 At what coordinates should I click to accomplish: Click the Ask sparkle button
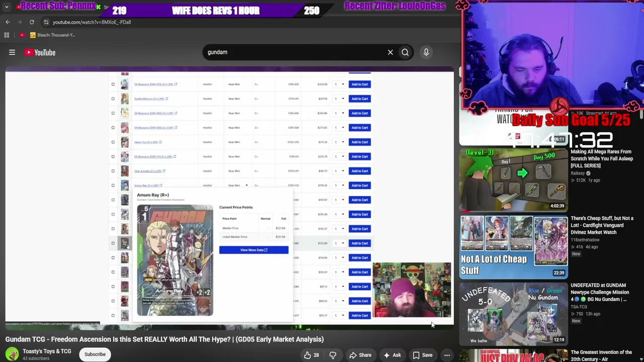(x=392, y=355)
